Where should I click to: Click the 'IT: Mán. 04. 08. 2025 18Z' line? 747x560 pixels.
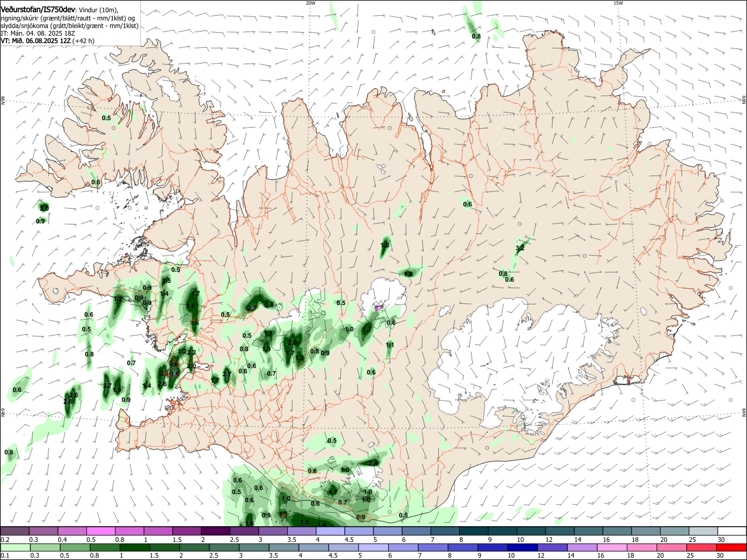38,33
